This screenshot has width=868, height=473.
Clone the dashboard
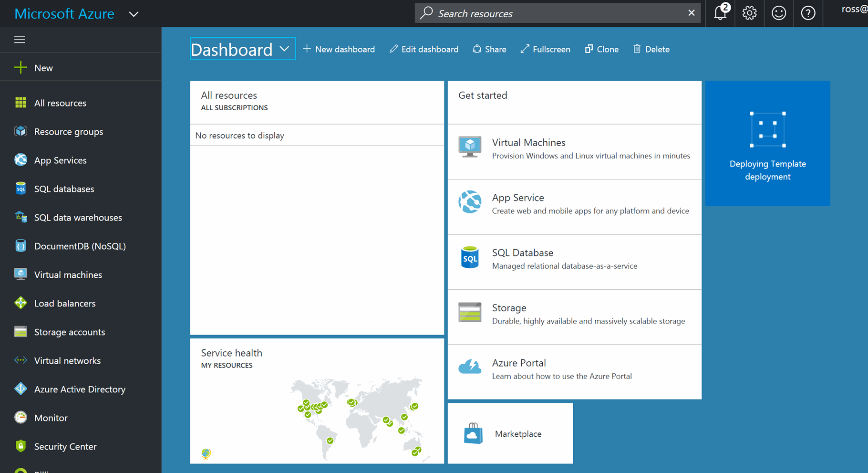click(601, 49)
